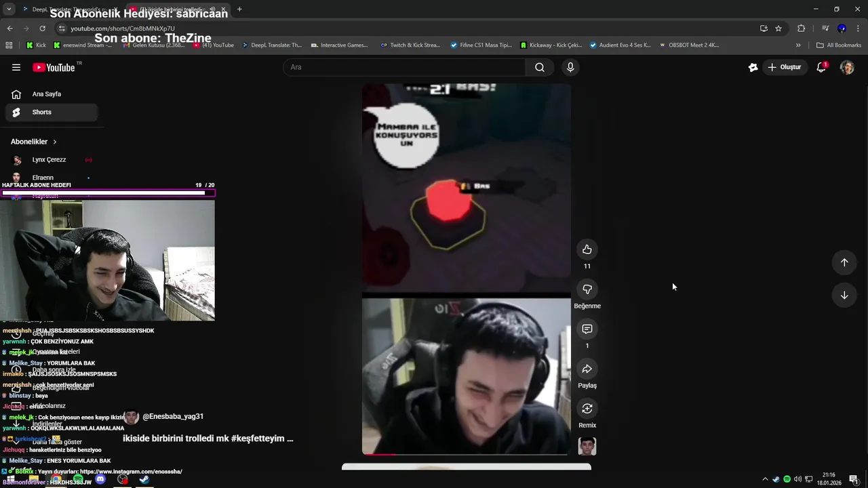The height and width of the screenshot is (488, 868).
Task: Click the search magnifier button
Action: pos(540,67)
